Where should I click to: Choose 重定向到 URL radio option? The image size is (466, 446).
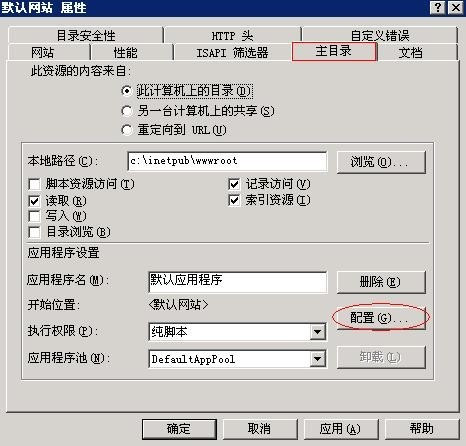(x=127, y=130)
